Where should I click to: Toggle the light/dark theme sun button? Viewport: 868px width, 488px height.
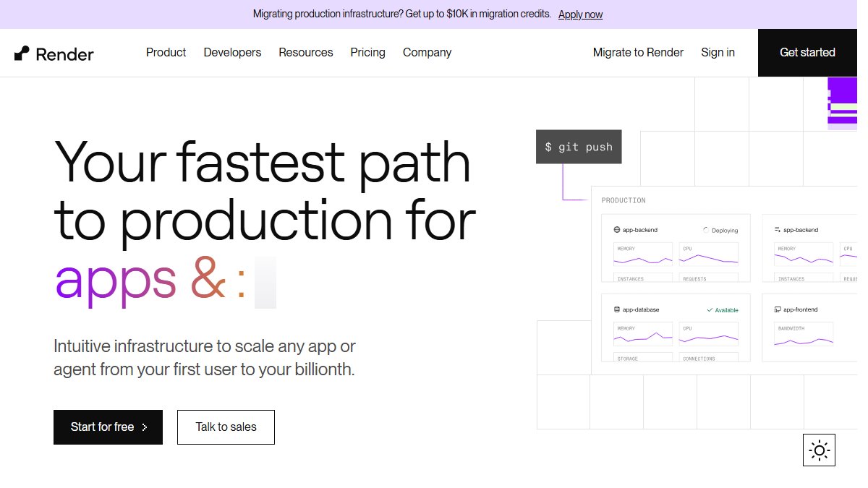click(x=819, y=450)
